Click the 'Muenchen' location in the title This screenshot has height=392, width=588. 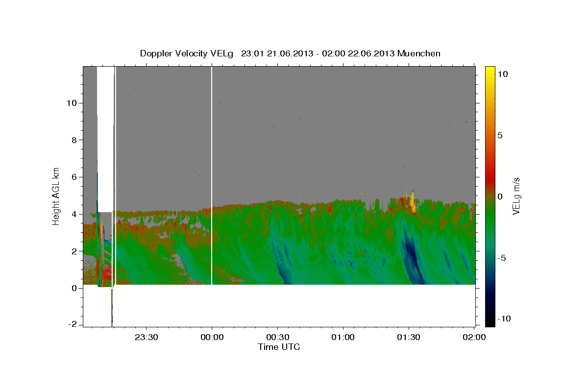[x=419, y=53]
